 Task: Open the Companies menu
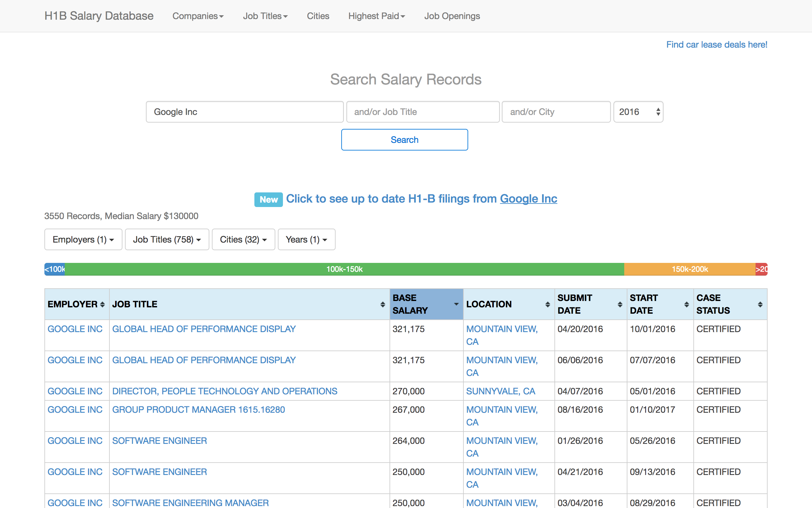click(198, 16)
